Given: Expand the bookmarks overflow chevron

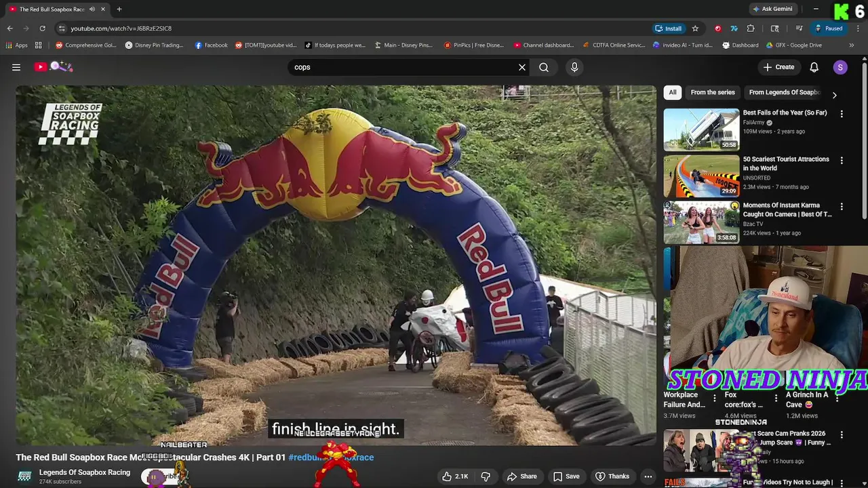Looking at the screenshot, I should 852,45.
